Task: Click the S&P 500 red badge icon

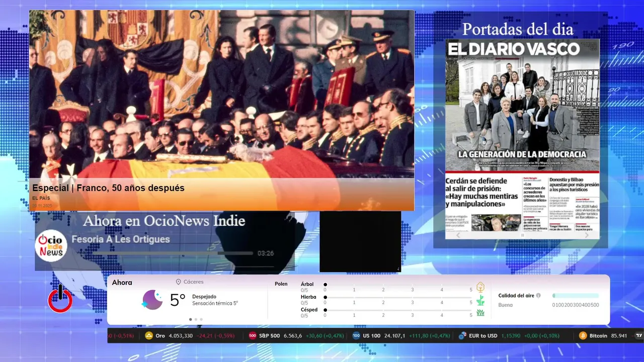Action: coord(253,336)
